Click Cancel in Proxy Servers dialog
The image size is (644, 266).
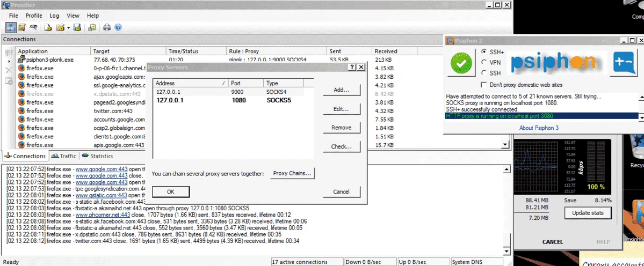(x=341, y=191)
